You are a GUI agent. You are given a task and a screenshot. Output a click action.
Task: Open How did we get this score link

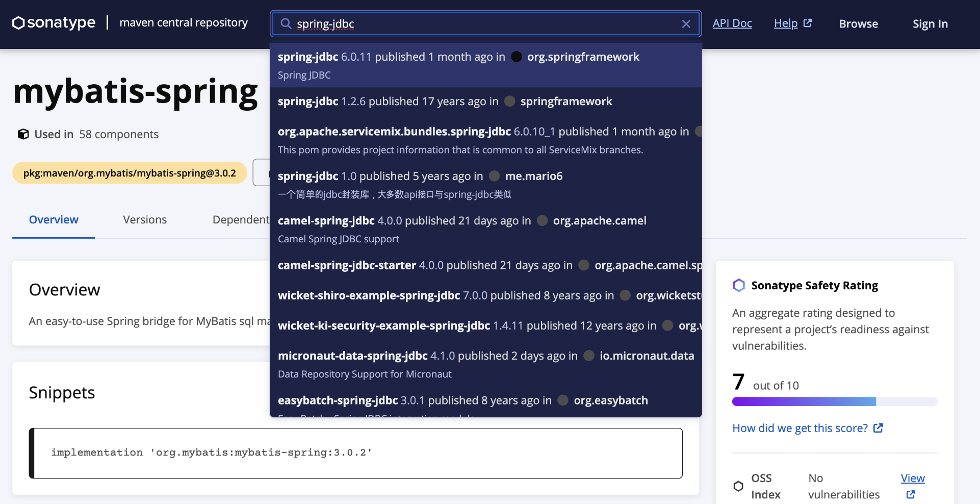(800, 428)
